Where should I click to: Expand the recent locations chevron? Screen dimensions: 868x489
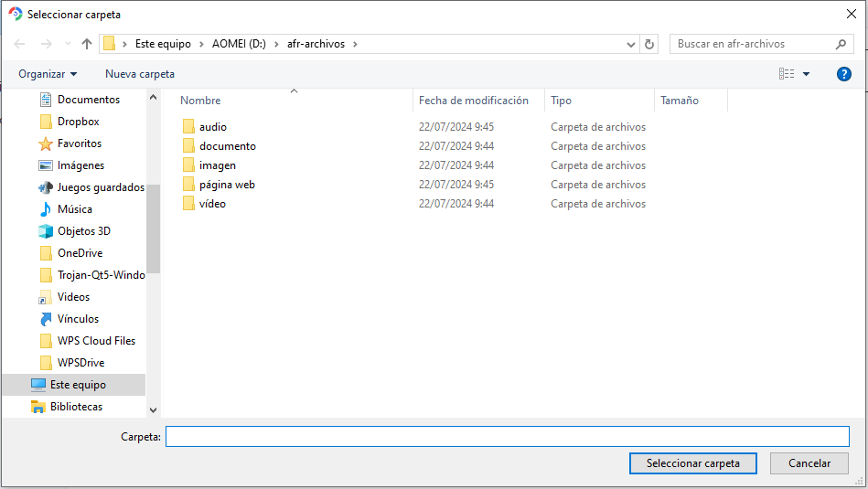pyautogui.click(x=66, y=44)
